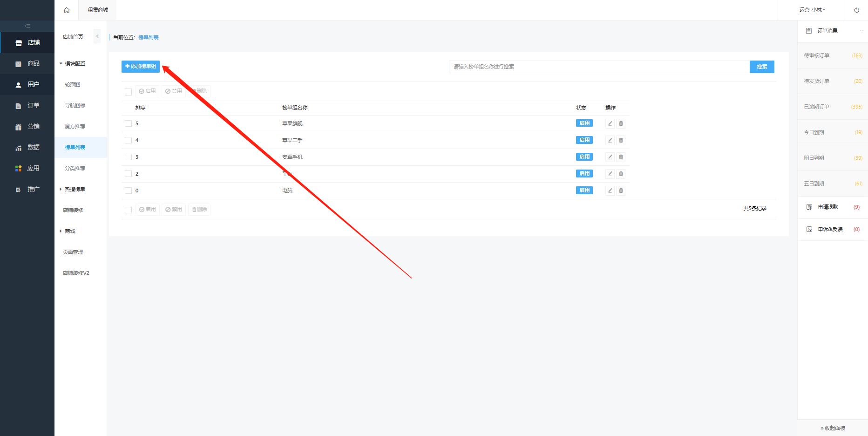Screen dimensions: 868x436
Task: Click the blue 搜索 search button
Action: click(x=762, y=67)
